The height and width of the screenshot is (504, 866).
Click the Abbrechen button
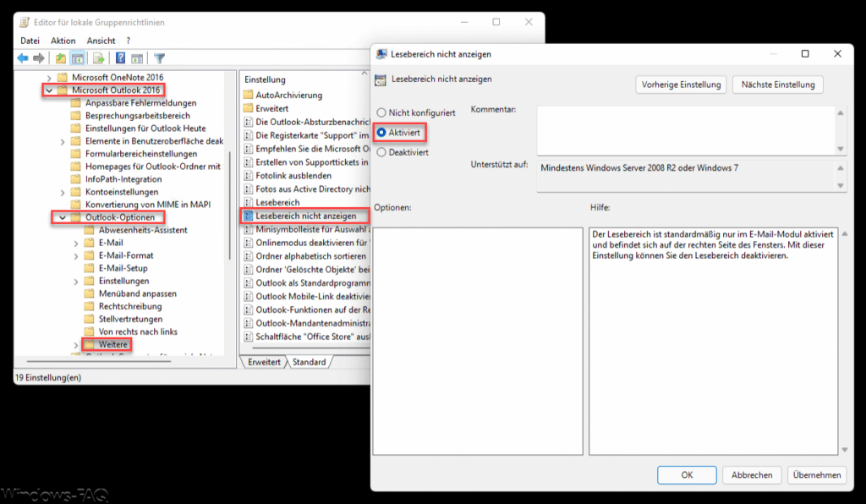pos(752,474)
